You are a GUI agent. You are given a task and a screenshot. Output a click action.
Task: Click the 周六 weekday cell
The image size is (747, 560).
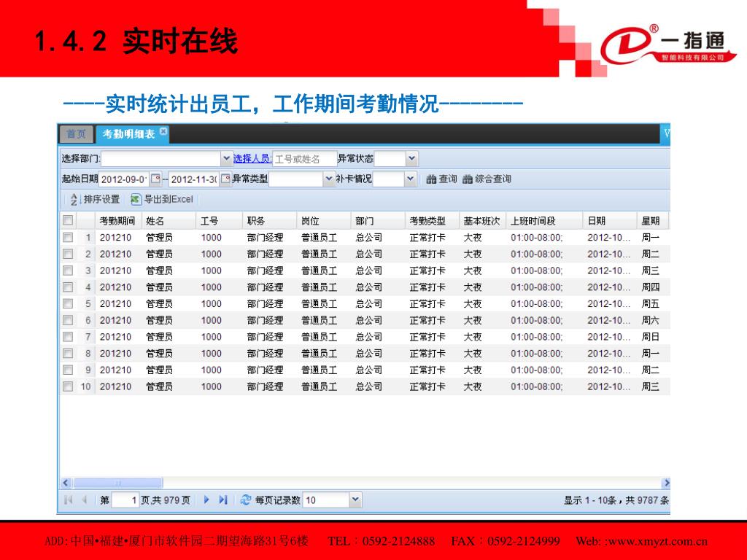pyautogui.click(x=650, y=320)
